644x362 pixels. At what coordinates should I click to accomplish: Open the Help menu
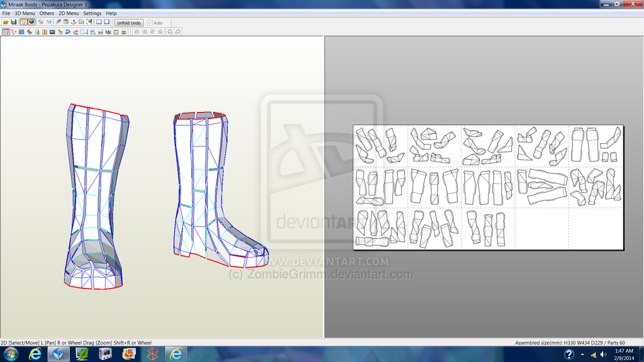(x=111, y=13)
